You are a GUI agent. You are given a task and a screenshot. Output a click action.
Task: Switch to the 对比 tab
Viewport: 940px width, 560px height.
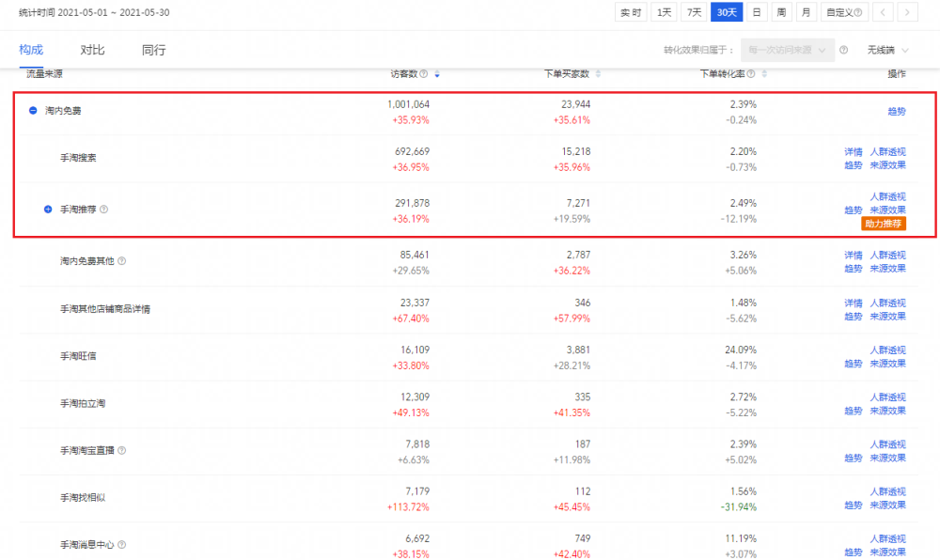pos(92,51)
